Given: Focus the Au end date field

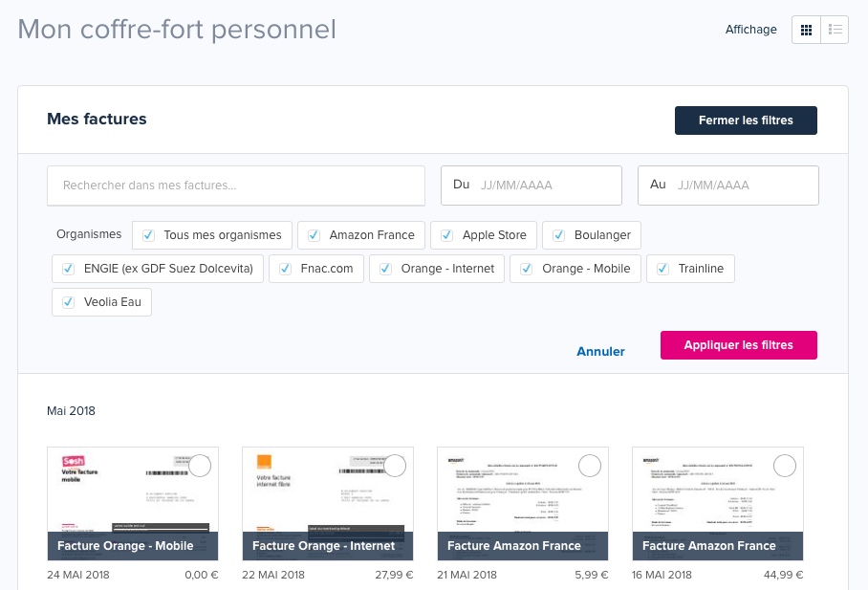Looking at the screenshot, I should [x=727, y=186].
